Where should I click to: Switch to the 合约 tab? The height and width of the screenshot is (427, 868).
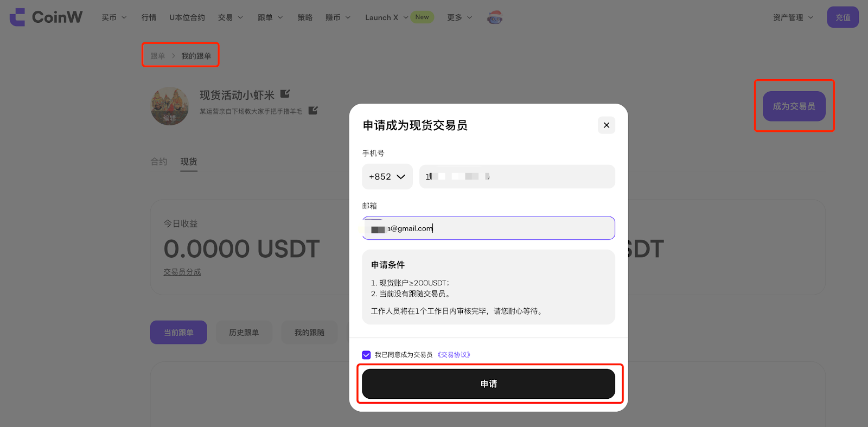[x=158, y=162]
